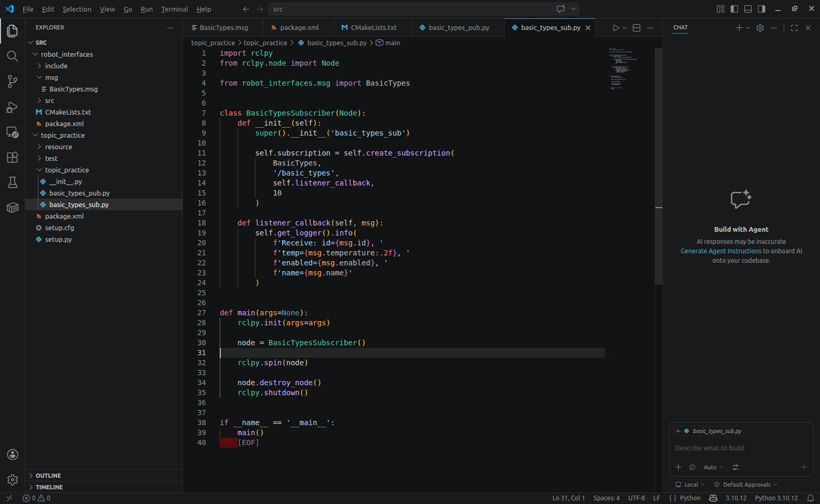Open the Explorer view in the activity bar
The width and height of the screenshot is (820, 504).
point(13,31)
